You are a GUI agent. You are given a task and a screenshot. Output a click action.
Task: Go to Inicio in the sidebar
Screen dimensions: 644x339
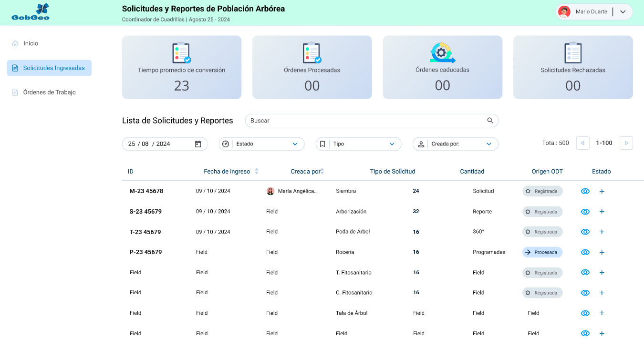[x=31, y=43]
